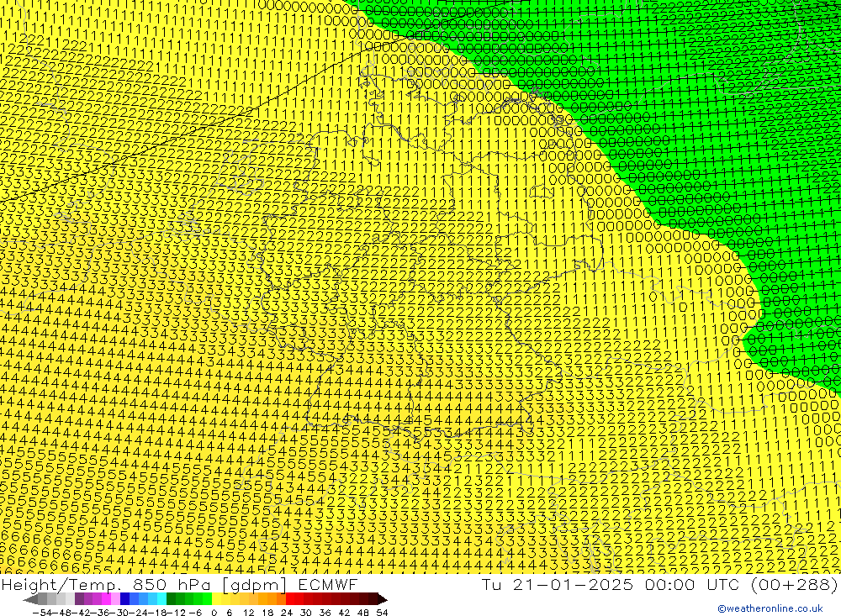Viewport: 841px width, 616px height.
Task: Click the '-6' legend value
Action: [x=195, y=613]
